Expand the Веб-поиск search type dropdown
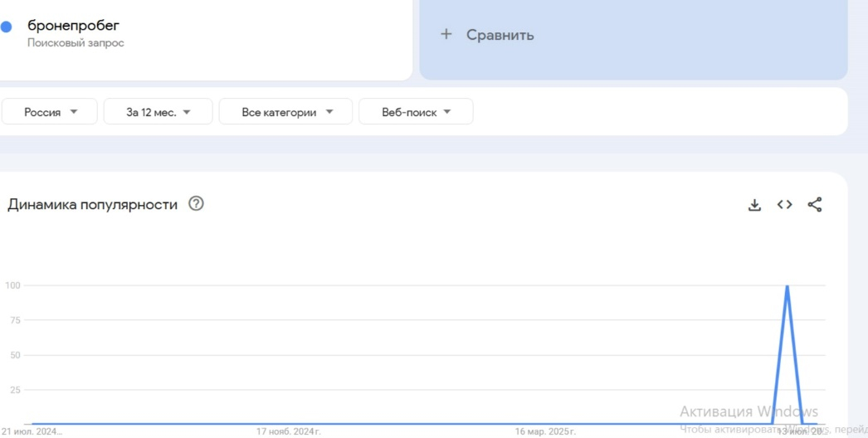The width and height of the screenshot is (868, 438). (x=416, y=112)
